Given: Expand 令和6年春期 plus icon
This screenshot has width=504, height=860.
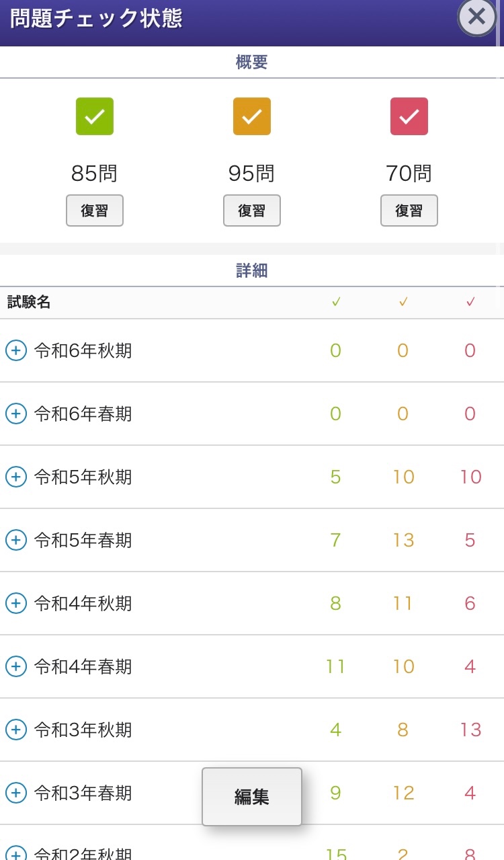Looking at the screenshot, I should pos(16,414).
